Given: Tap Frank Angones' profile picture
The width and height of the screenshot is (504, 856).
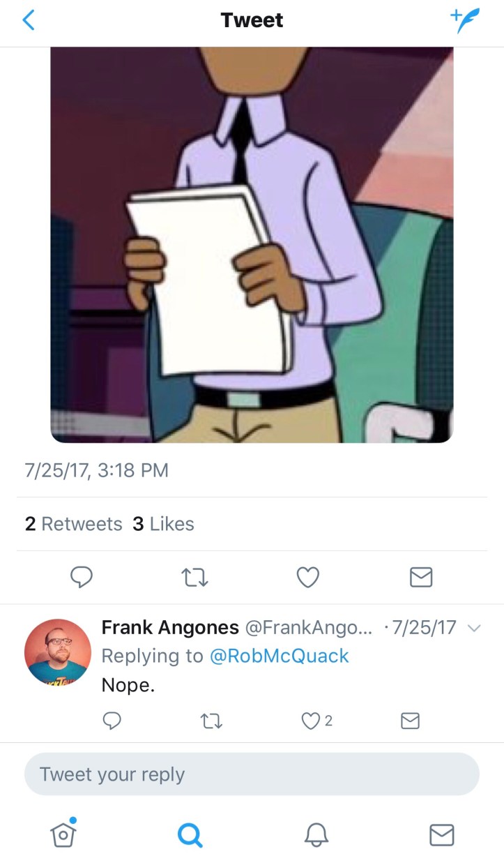Looking at the screenshot, I should pos(58,652).
